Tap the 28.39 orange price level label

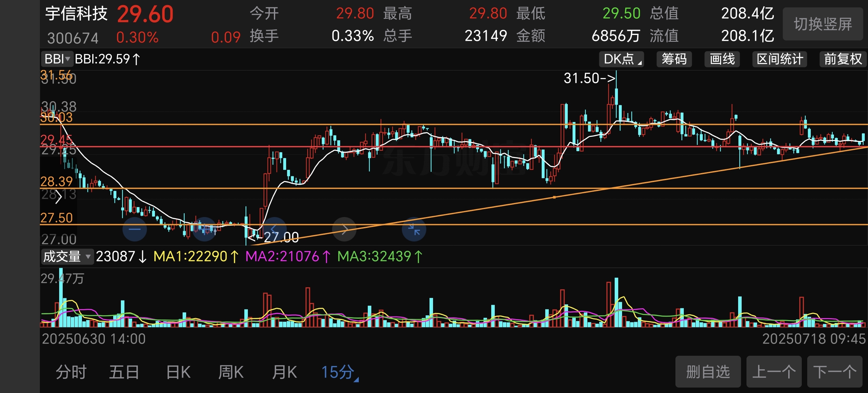pyautogui.click(x=57, y=181)
